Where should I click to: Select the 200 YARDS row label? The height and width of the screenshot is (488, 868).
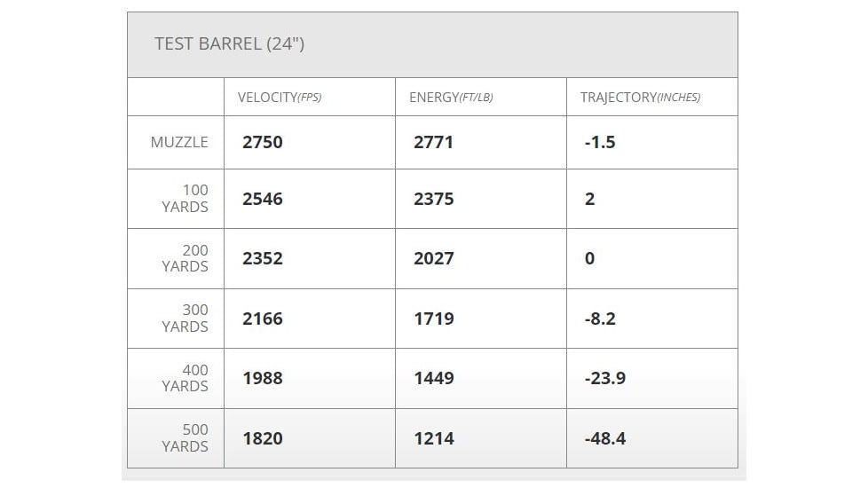[185, 258]
